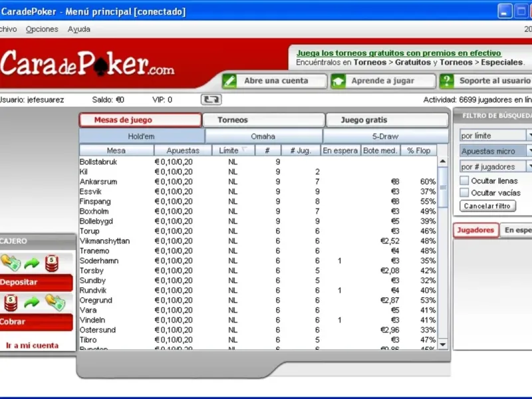Sort tables by the Apuestas column header

tap(183, 150)
